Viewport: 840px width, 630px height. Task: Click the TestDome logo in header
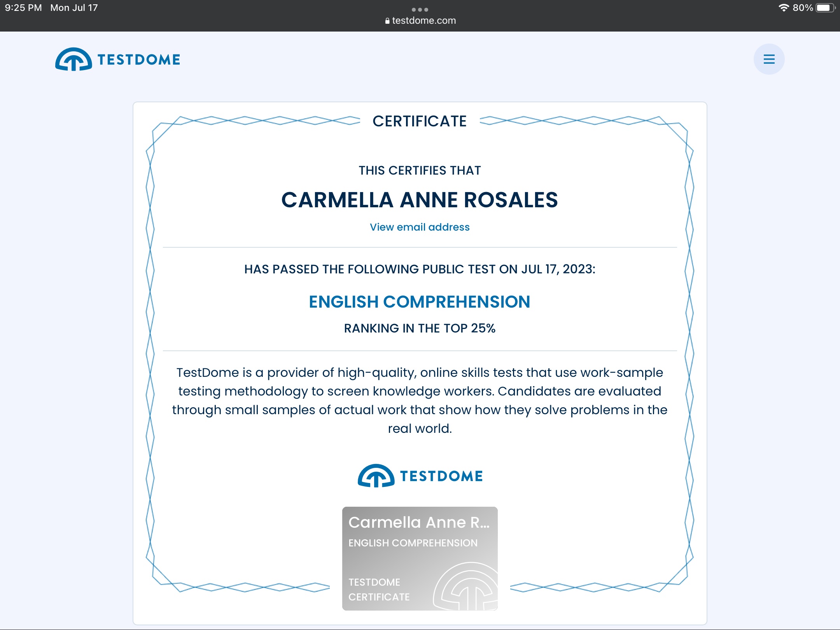coord(117,59)
